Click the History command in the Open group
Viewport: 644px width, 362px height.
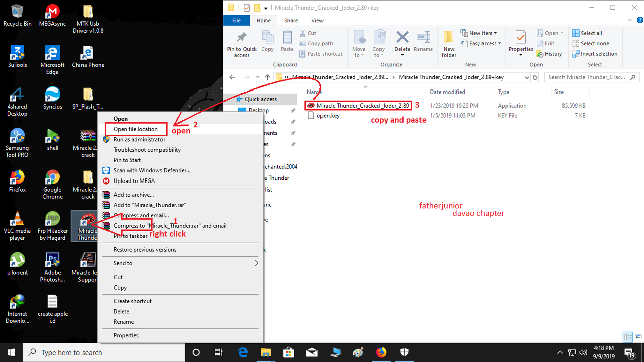(x=549, y=54)
